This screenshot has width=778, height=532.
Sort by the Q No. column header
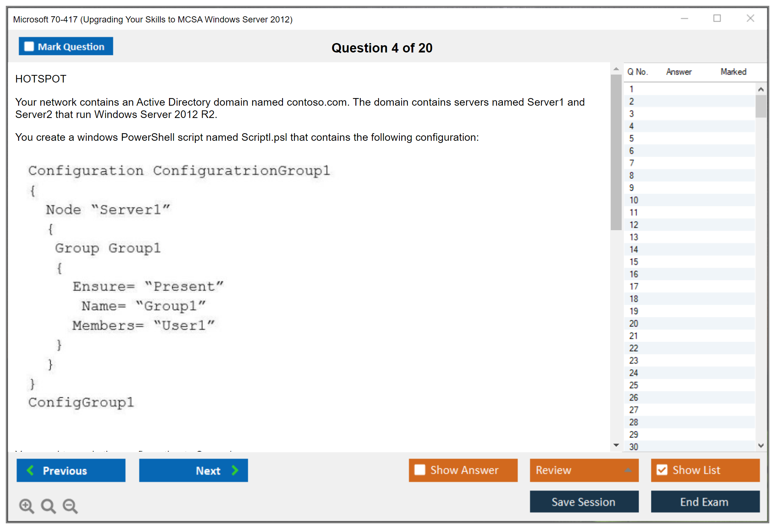637,72
